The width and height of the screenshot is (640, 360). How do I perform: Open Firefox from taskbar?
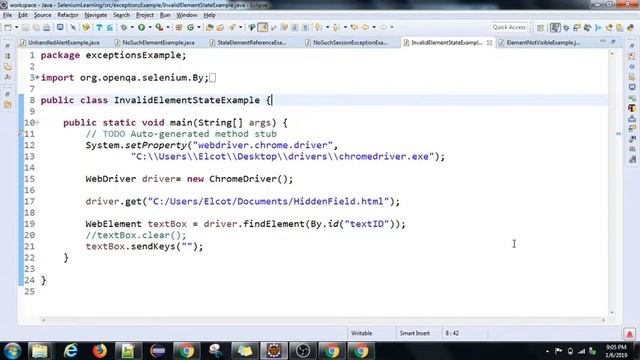[100, 351]
